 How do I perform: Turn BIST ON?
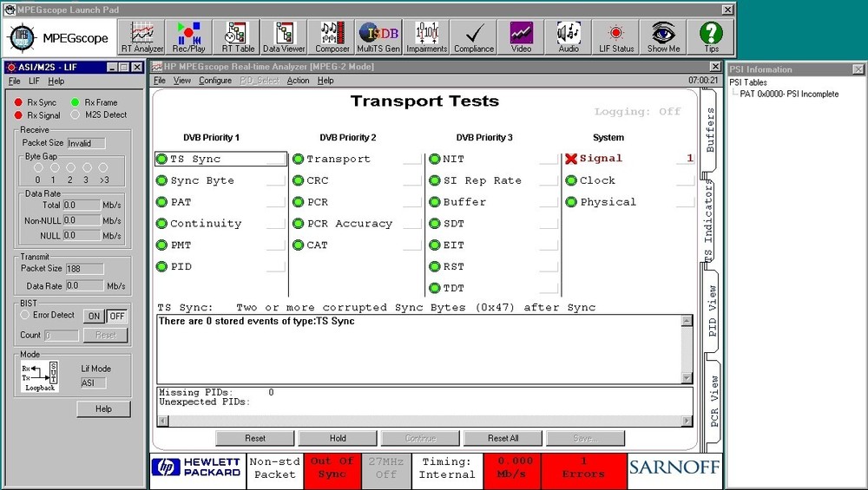pyautogui.click(x=94, y=316)
